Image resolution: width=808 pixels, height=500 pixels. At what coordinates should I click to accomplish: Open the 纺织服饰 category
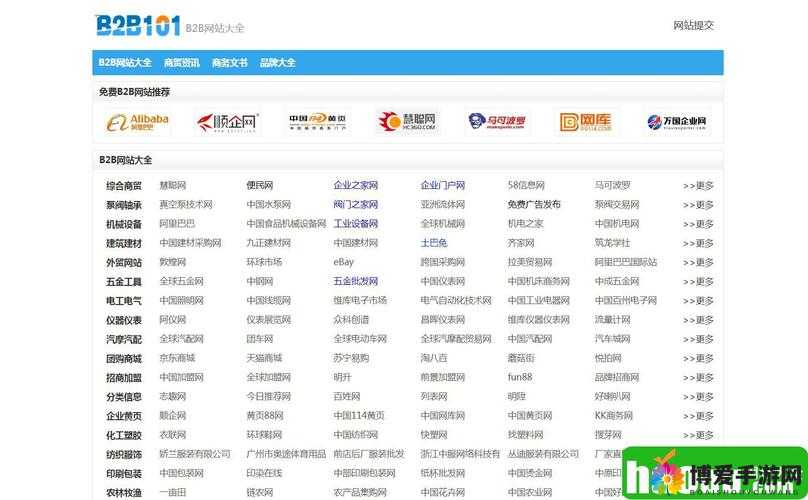(124, 455)
